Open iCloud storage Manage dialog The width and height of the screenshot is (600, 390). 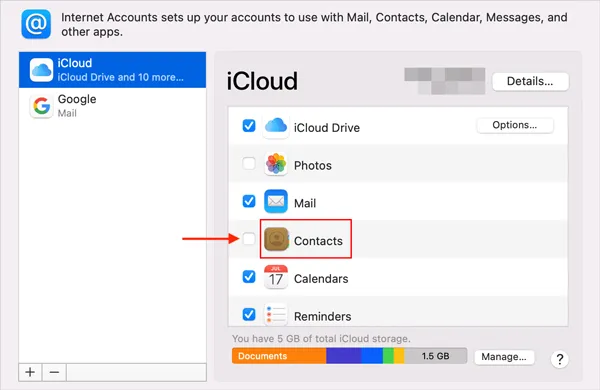[x=504, y=357]
